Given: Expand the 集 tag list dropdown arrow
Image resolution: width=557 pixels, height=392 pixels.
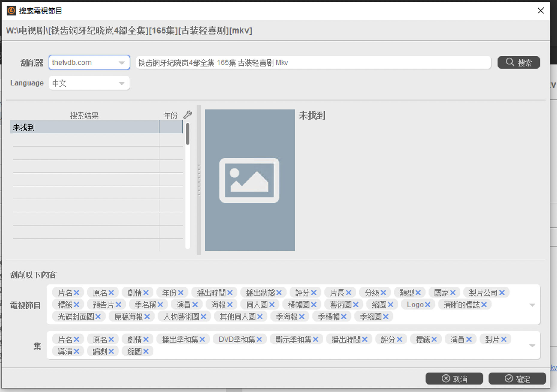Looking at the screenshot, I should 532,346.
